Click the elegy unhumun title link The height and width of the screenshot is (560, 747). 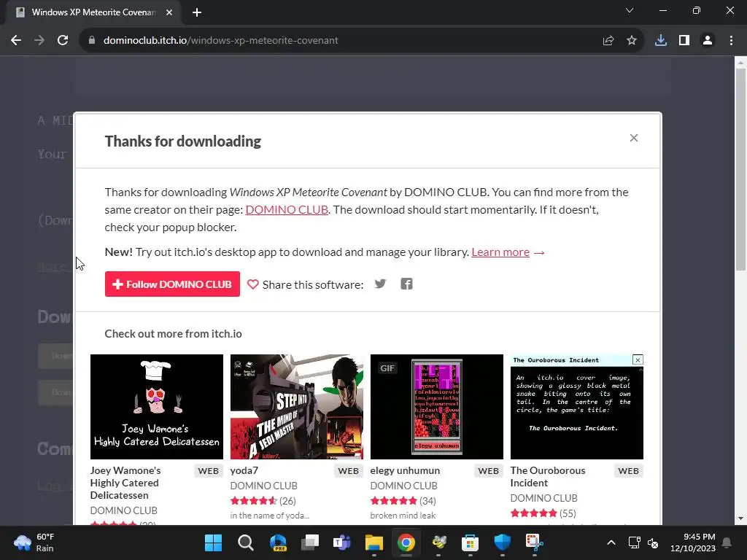pos(405,470)
